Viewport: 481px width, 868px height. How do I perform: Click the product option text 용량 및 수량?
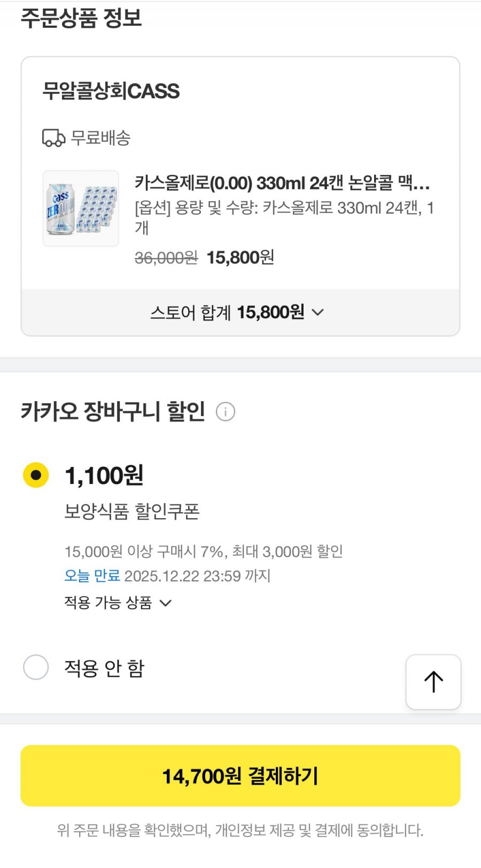pyautogui.click(x=284, y=208)
